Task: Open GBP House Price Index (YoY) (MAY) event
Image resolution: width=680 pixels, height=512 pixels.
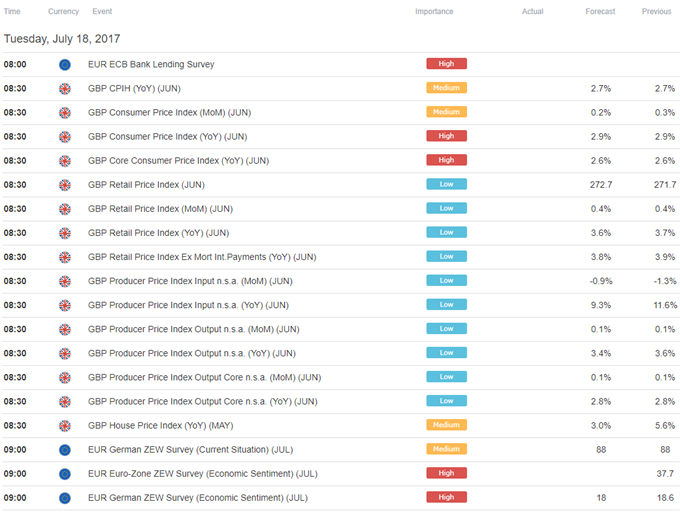Action: (x=160, y=426)
